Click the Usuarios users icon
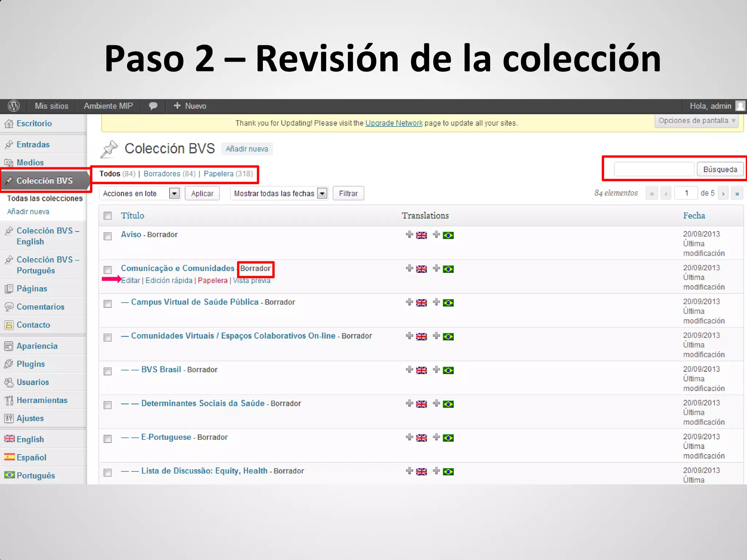Viewport: 747px width, 560px height. (9, 382)
